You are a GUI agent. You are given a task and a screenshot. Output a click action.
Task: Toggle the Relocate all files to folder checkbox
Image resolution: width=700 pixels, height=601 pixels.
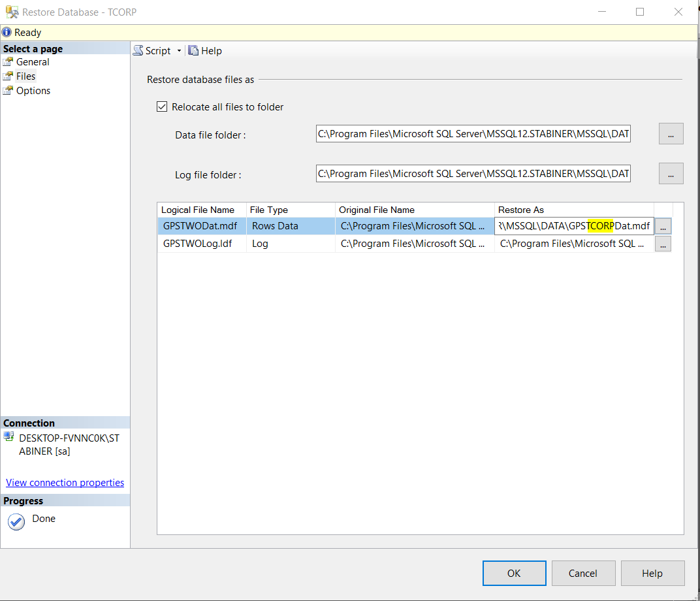point(161,106)
